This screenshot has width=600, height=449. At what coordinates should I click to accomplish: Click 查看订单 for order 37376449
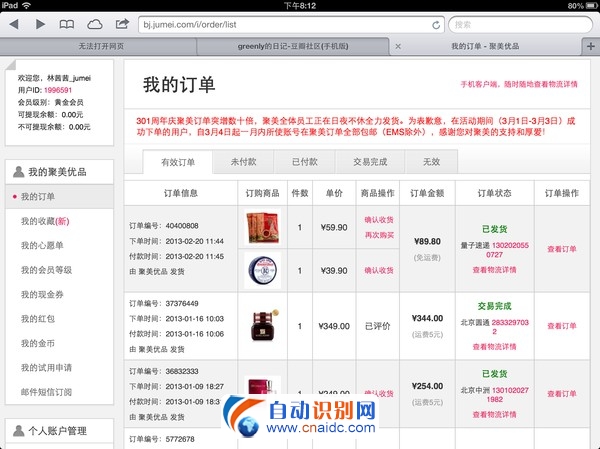tap(562, 326)
